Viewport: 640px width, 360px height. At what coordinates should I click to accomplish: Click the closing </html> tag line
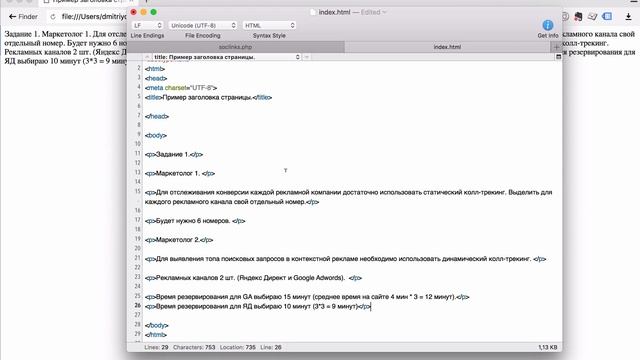pos(156,335)
